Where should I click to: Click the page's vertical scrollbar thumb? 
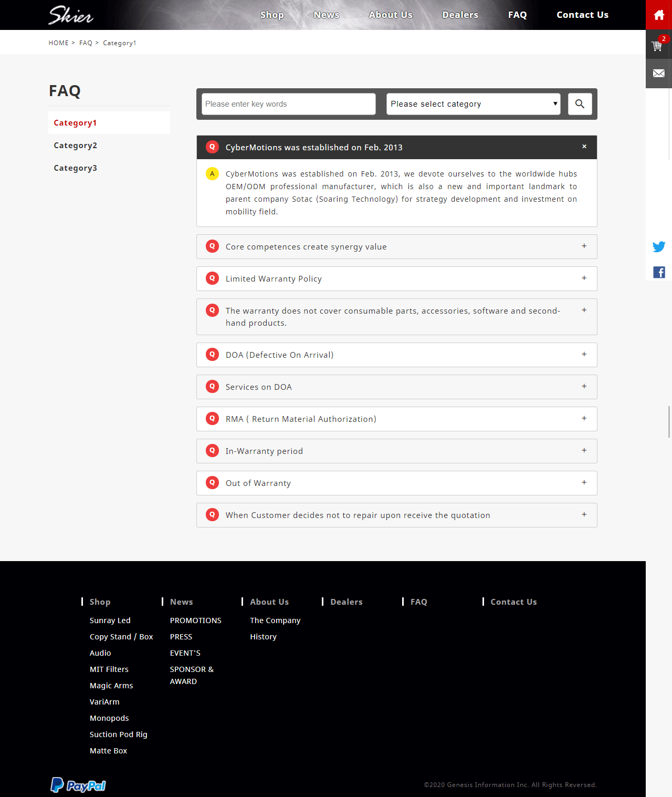(669, 421)
